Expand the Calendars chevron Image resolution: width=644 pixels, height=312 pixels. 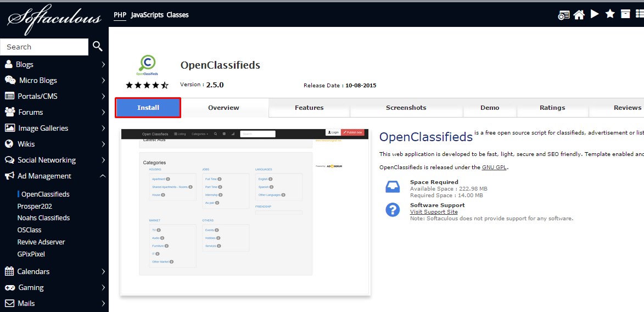[103, 272]
